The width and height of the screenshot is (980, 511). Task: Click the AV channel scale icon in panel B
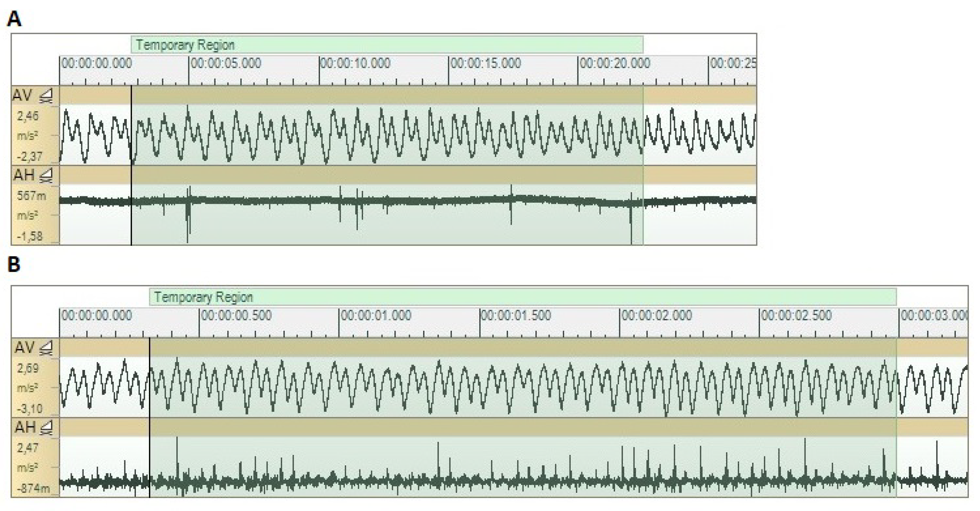[x=46, y=348]
